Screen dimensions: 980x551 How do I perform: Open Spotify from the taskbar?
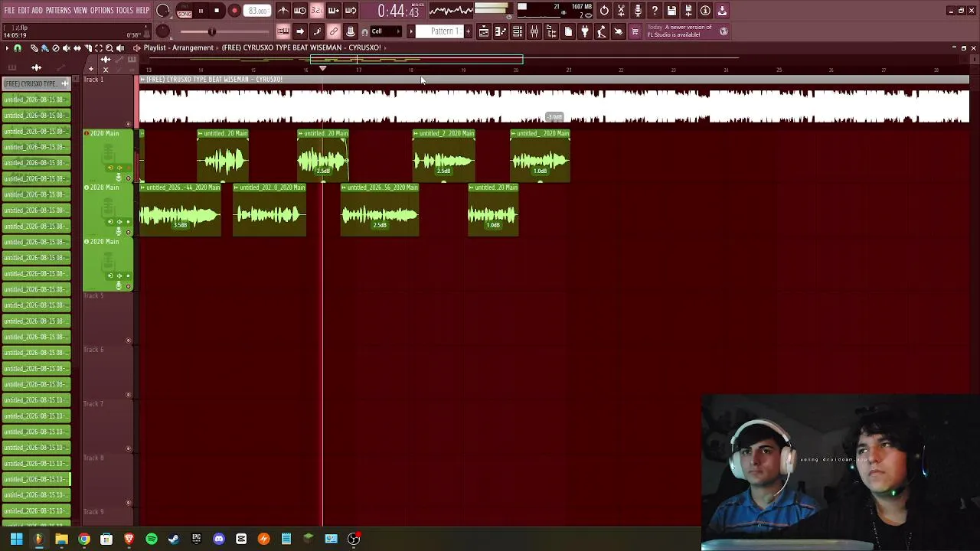[152, 540]
